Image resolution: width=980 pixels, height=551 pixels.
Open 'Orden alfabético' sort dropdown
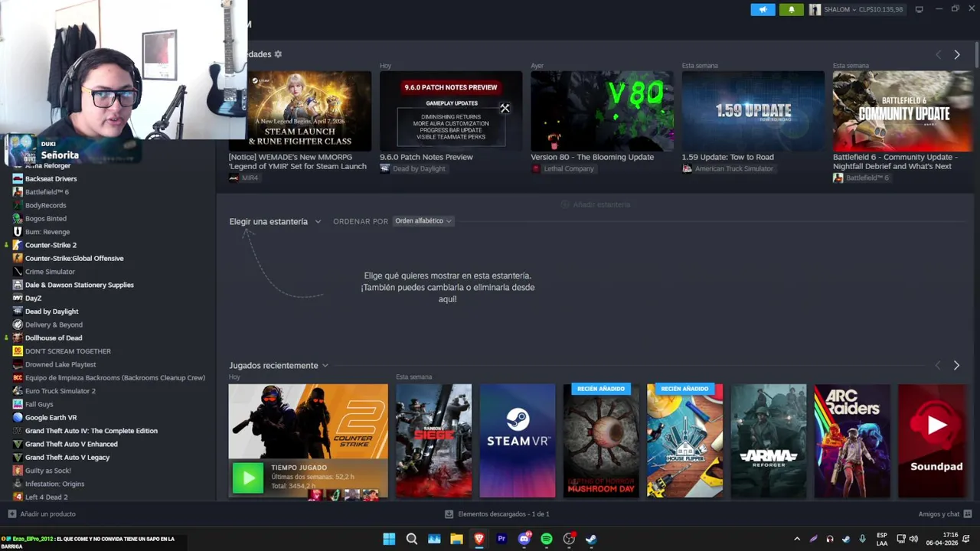click(x=423, y=220)
